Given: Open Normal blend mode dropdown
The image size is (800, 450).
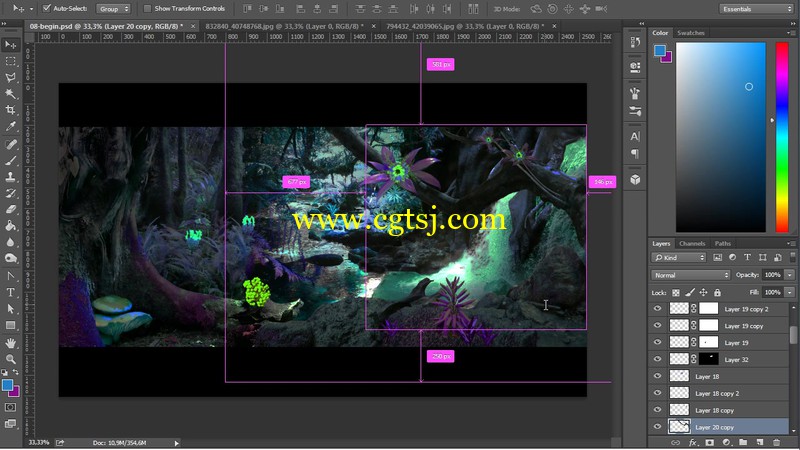Looking at the screenshot, I should (x=691, y=275).
